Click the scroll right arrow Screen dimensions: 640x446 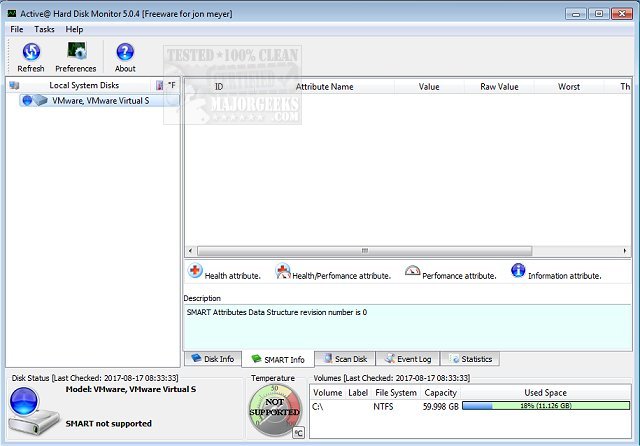point(625,251)
